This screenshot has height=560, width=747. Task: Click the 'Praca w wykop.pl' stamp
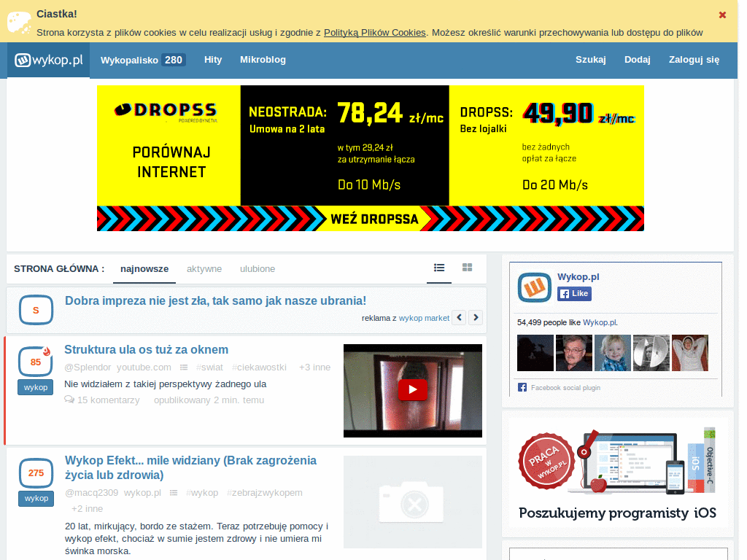coord(546,461)
